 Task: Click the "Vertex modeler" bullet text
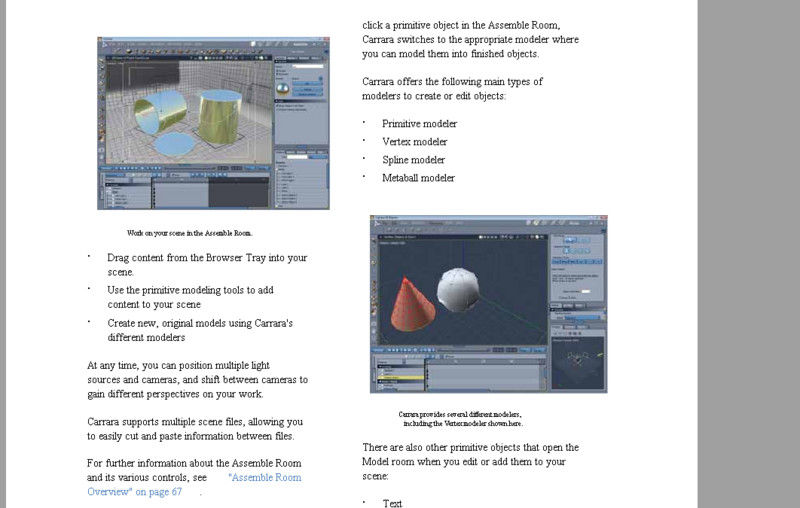(415, 142)
